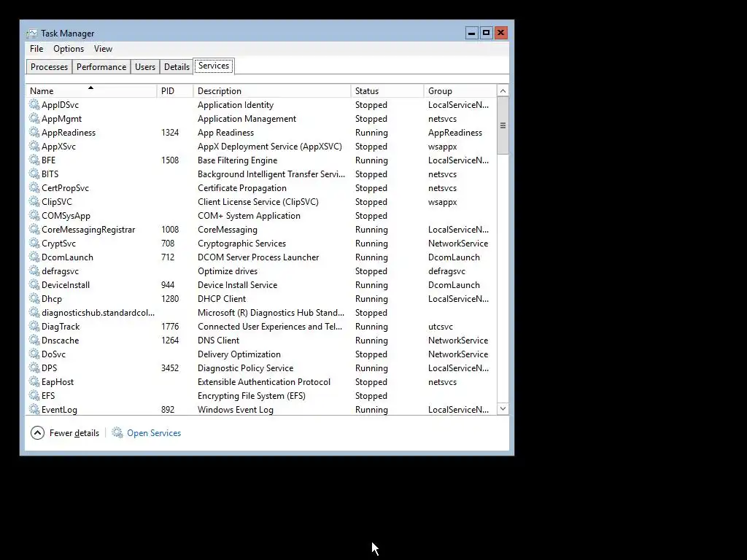The width and height of the screenshot is (747, 560).
Task: Sort services by Name column header
Action: pos(91,90)
